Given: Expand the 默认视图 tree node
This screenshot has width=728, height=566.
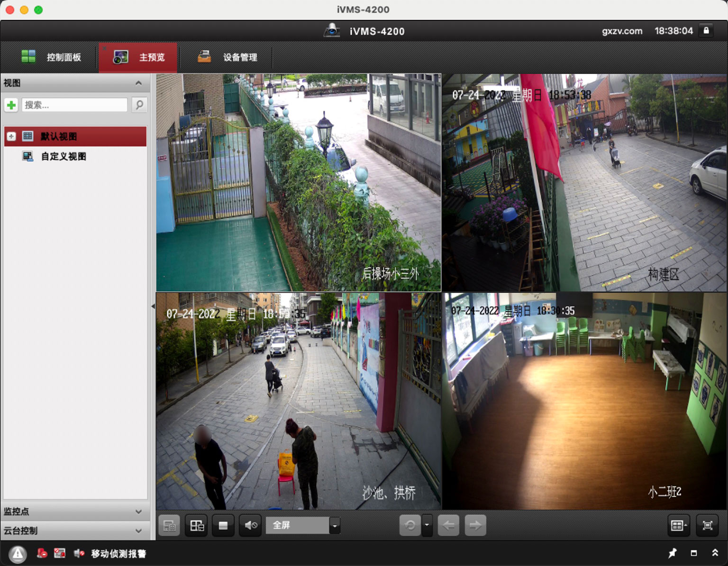Looking at the screenshot, I should click(11, 136).
